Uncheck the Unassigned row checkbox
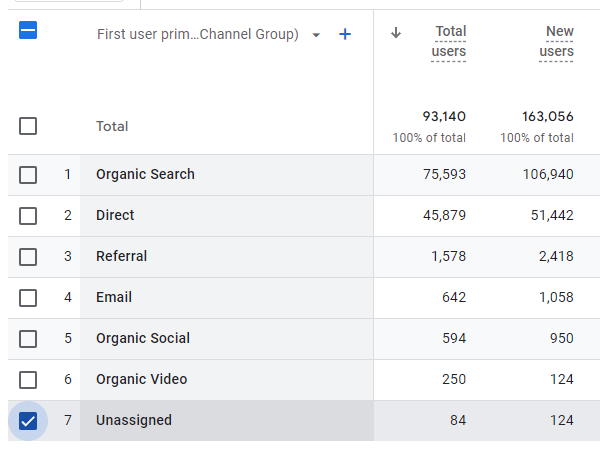Viewport: 600px width, 451px height. click(28, 421)
